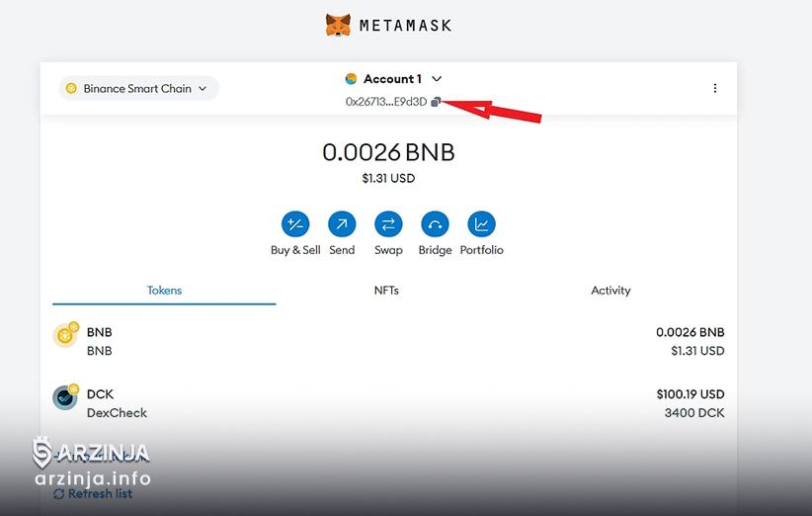Switch to the NFTs tab

[x=386, y=290]
